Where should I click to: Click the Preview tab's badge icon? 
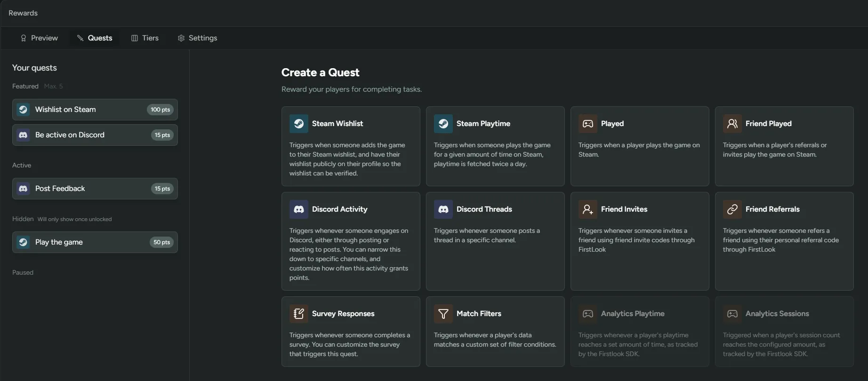pos(24,38)
